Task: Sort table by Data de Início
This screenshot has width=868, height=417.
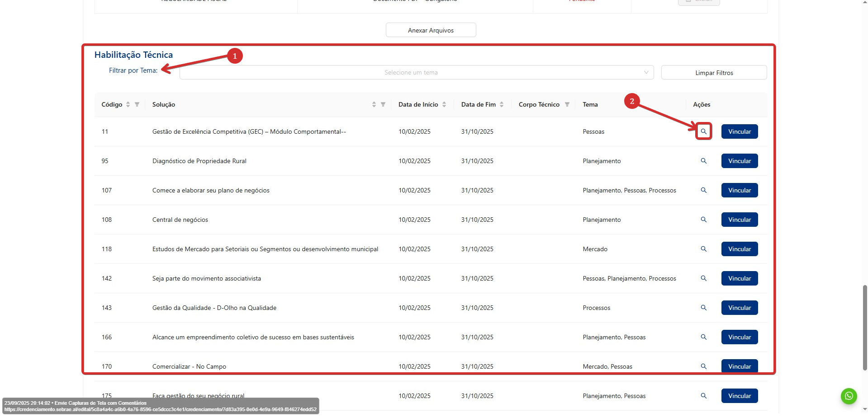Action: coord(444,104)
